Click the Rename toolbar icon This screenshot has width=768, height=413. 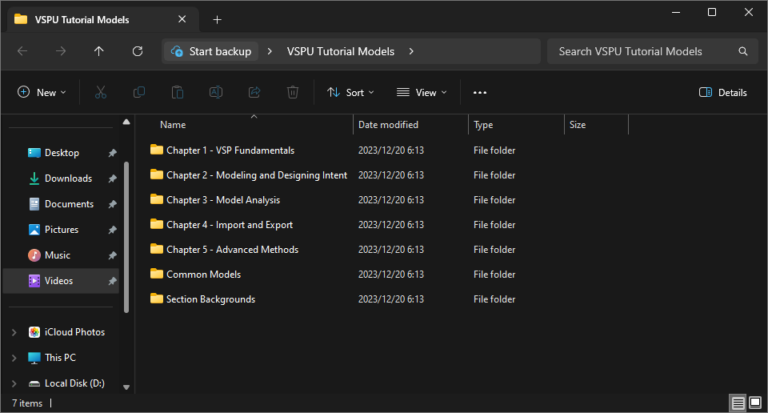(215, 92)
